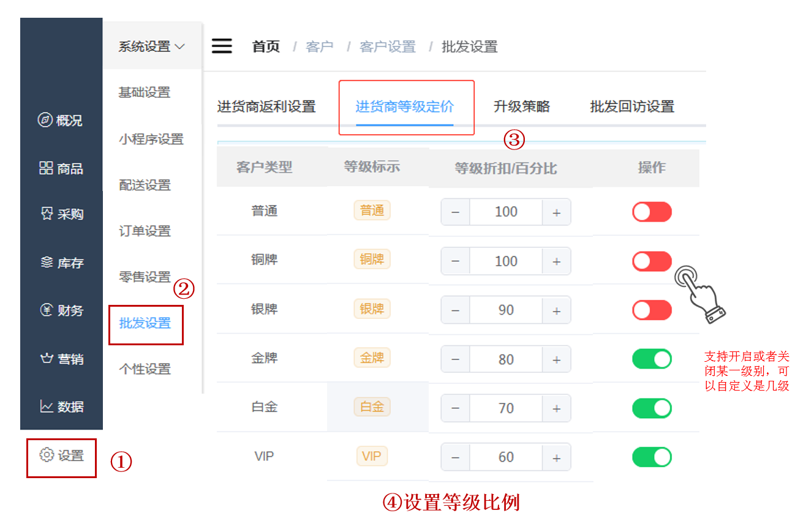
Task: Open the 批发回访设置 tab
Action: click(x=632, y=107)
